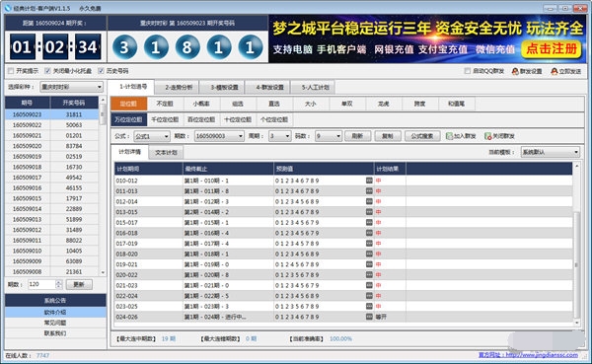
Task: Open 软件介绍 in the 系统公告 panel
Action: 55,313
